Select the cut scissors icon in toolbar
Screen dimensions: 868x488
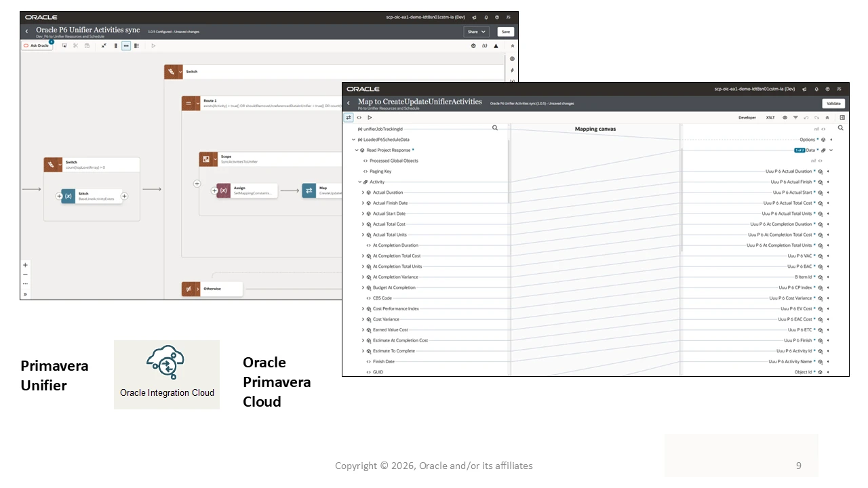[75, 45]
